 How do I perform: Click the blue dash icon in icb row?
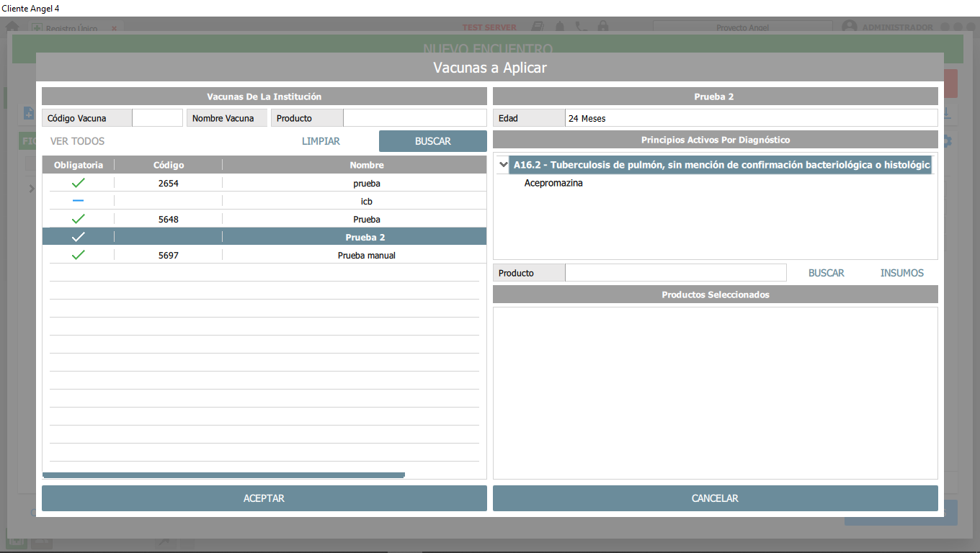tap(79, 201)
